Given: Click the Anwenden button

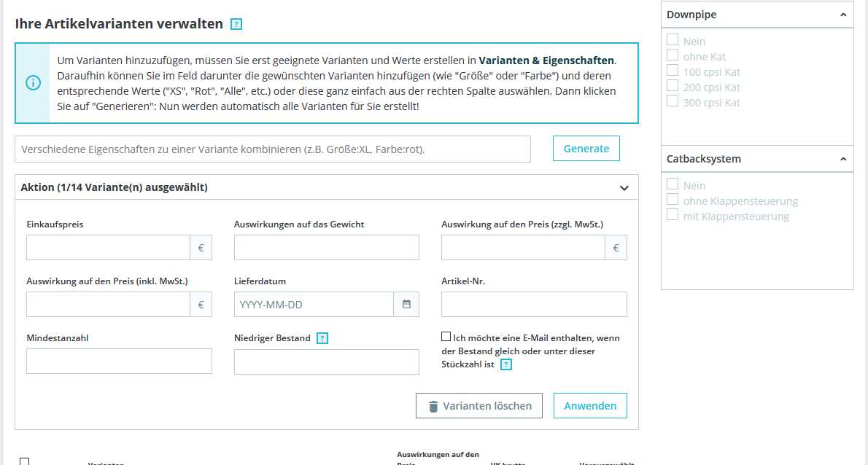Looking at the screenshot, I should point(590,406).
